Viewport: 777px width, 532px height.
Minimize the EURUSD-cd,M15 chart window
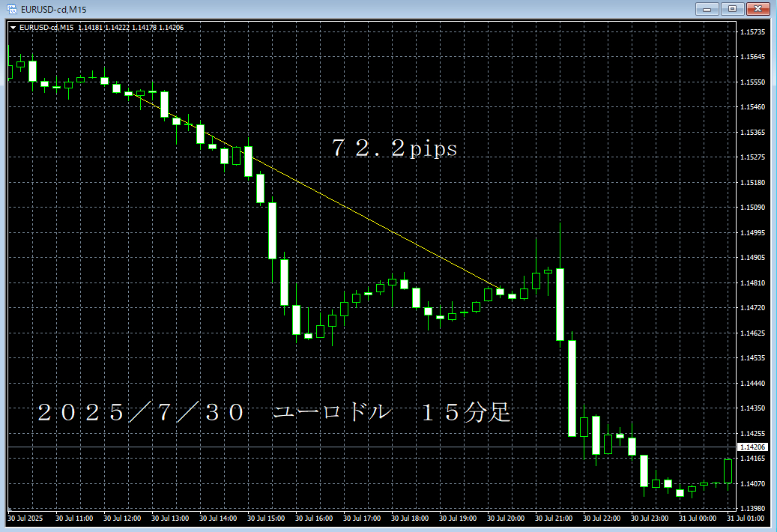coord(707,9)
